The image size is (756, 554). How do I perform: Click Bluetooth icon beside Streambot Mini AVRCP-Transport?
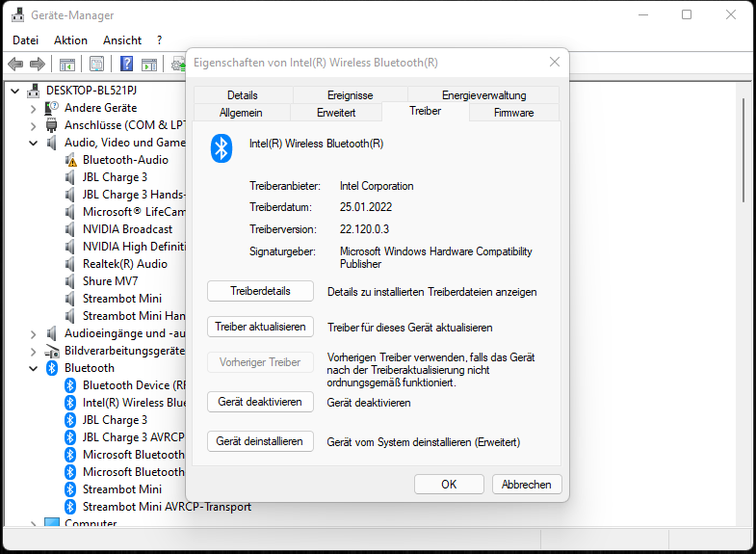[x=70, y=507]
